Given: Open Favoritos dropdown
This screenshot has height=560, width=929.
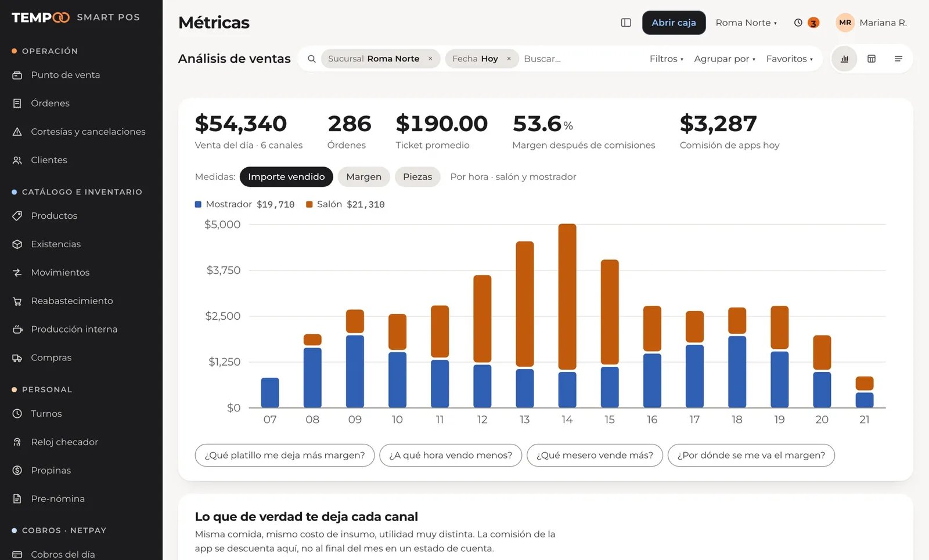Looking at the screenshot, I should [789, 59].
